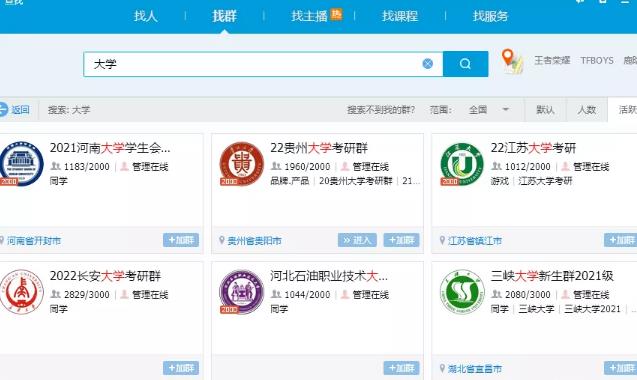
Task: Open the 22贵州大学考研群 title
Action: point(319,148)
